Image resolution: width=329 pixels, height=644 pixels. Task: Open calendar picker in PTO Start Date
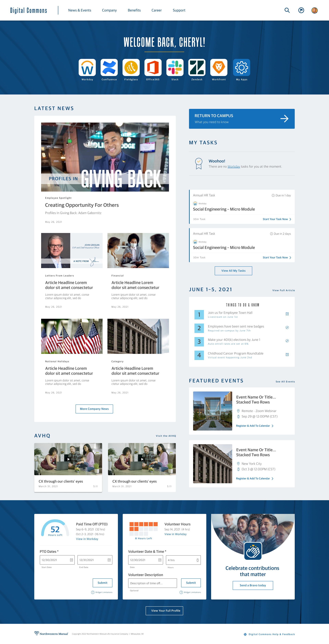click(x=72, y=560)
